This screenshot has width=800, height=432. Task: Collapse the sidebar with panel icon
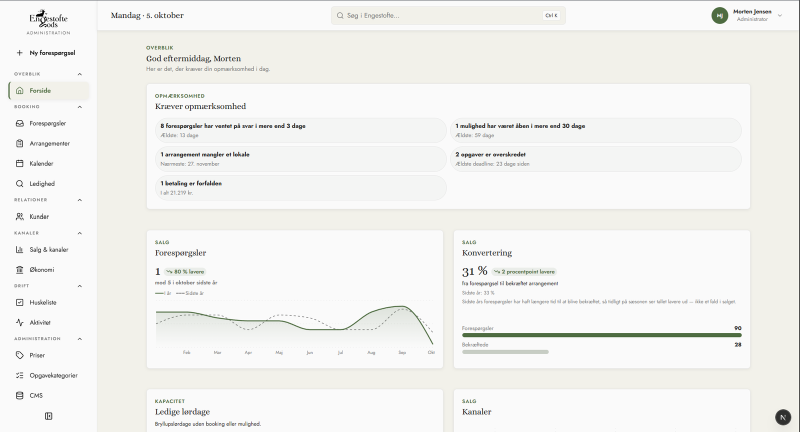point(48,416)
